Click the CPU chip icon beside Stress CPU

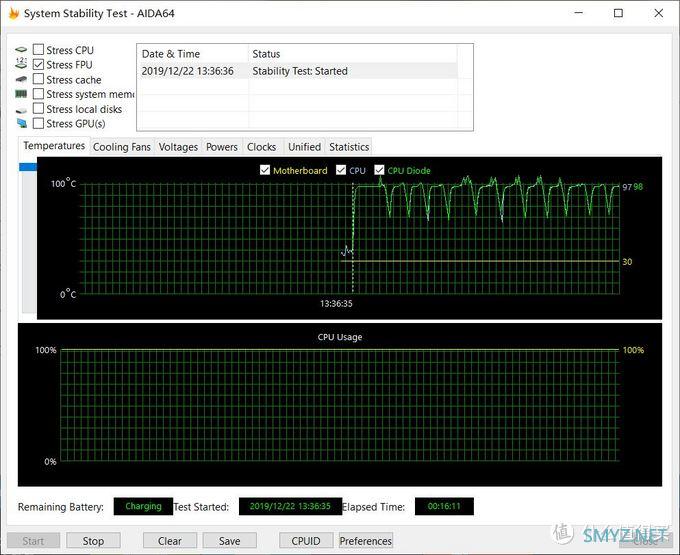[x=21, y=50]
